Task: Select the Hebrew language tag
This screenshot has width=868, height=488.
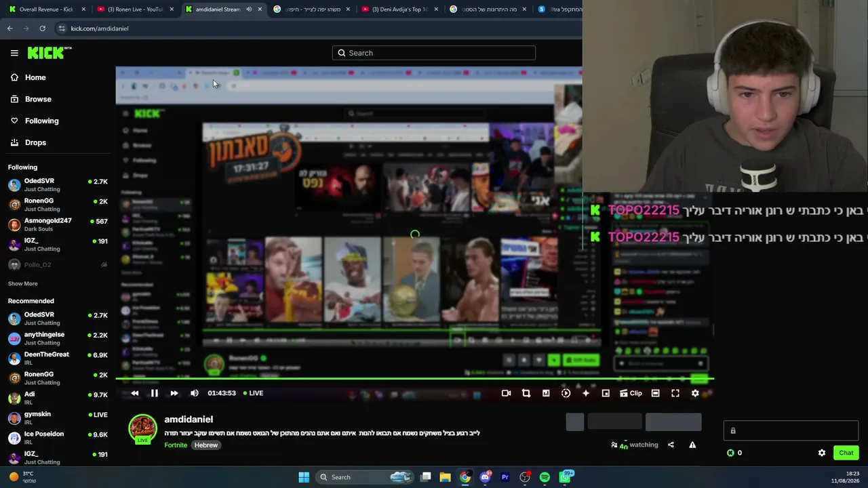Action: pos(206,445)
